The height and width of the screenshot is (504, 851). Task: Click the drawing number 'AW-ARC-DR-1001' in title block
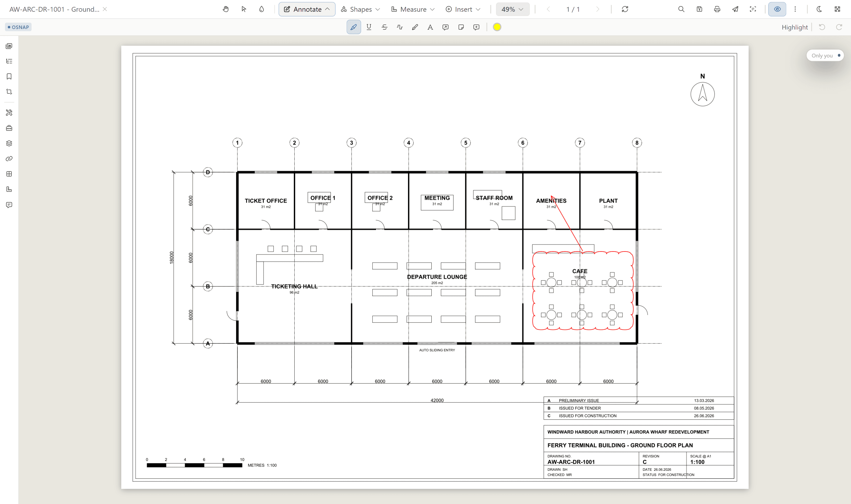571,462
